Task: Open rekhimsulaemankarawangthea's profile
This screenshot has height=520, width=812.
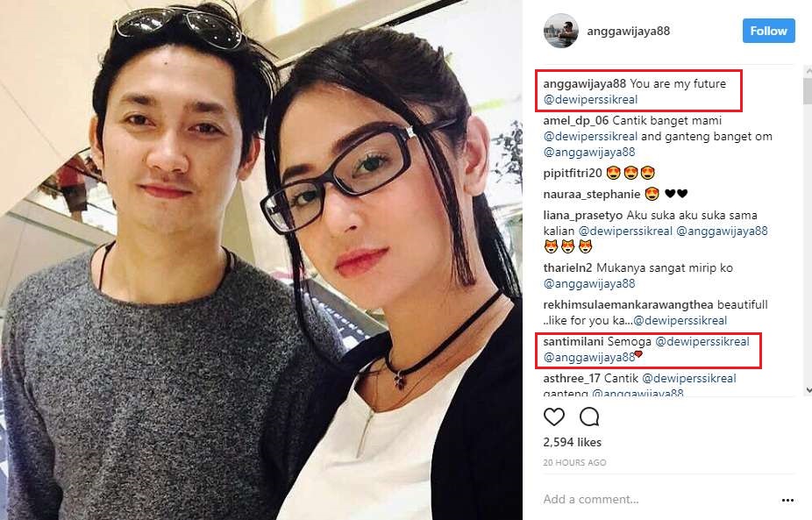Action: (628, 305)
